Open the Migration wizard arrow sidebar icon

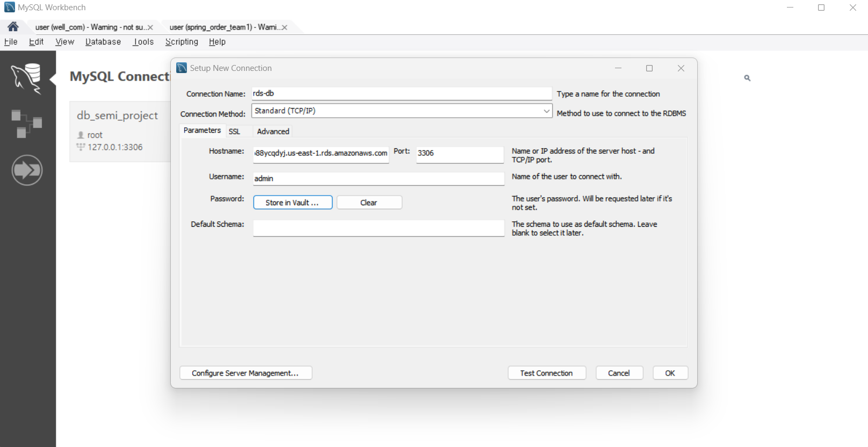pyautogui.click(x=27, y=170)
